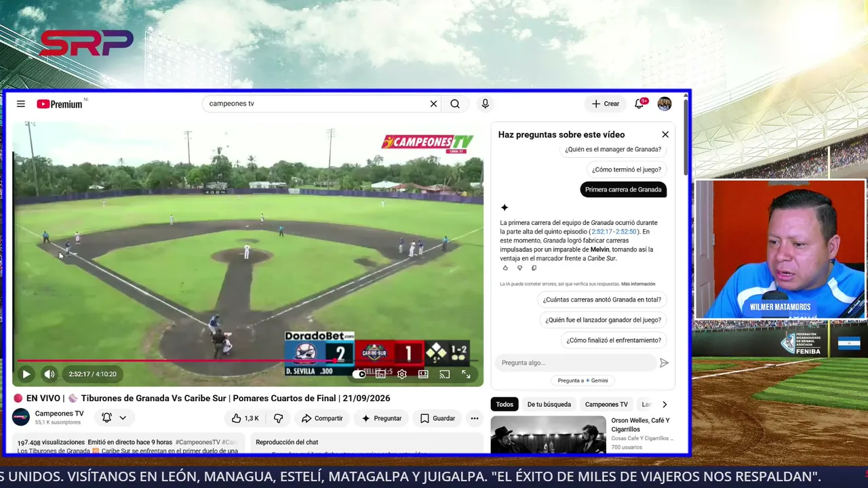
Task: Ask ¿Cómo finalizó el enfrentamiento?
Action: [x=614, y=340]
